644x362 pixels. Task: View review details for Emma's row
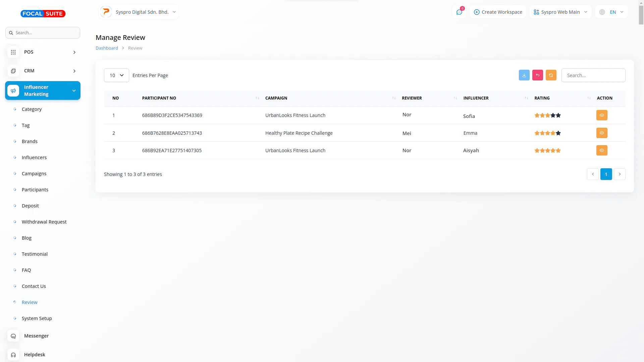click(602, 133)
